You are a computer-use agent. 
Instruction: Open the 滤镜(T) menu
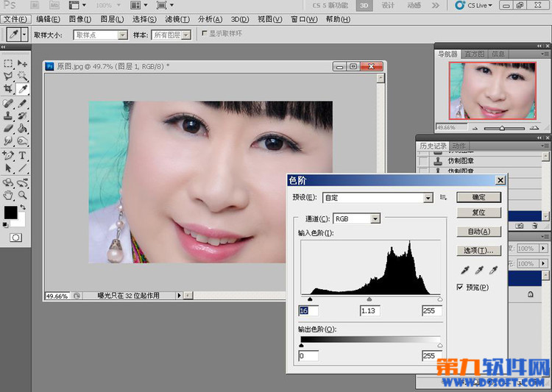click(x=177, y=19)
